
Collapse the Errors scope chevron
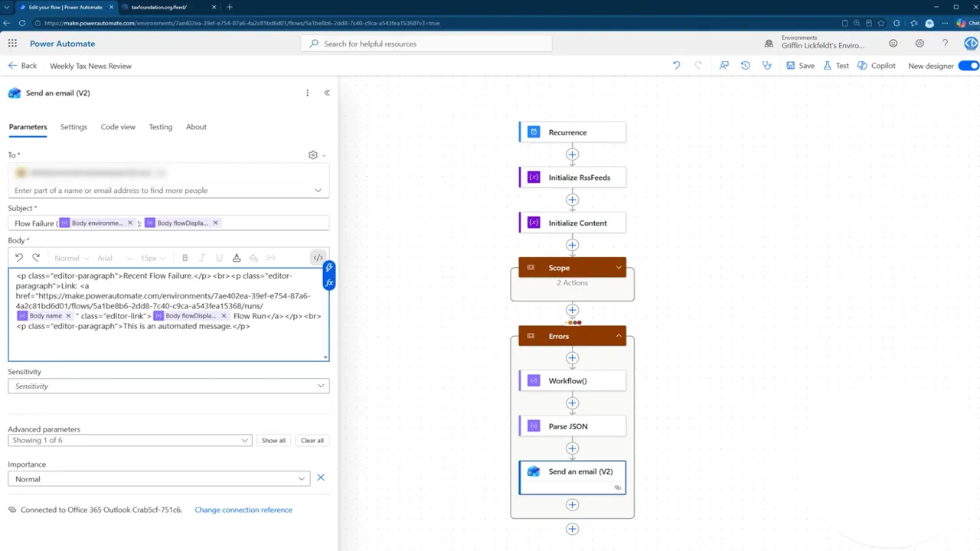pyautogui.click(x=619, y=336)
